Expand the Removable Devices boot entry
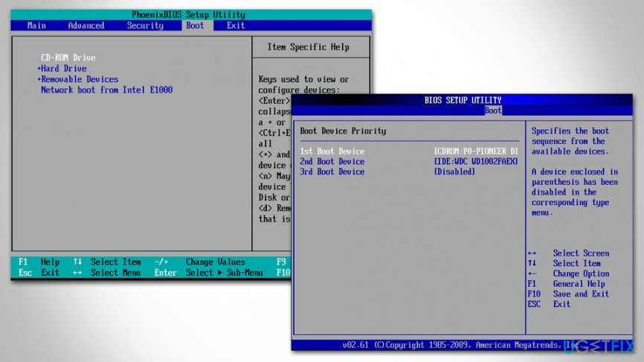Image resolution: width=644 pixels, height=362 pixels. pos(77,80)
